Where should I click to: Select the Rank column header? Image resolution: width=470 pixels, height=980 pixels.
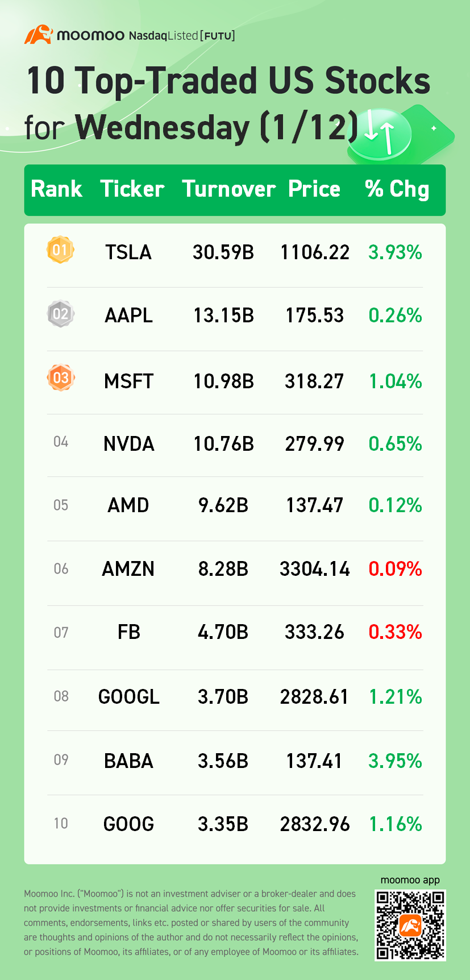pos(56,189)
